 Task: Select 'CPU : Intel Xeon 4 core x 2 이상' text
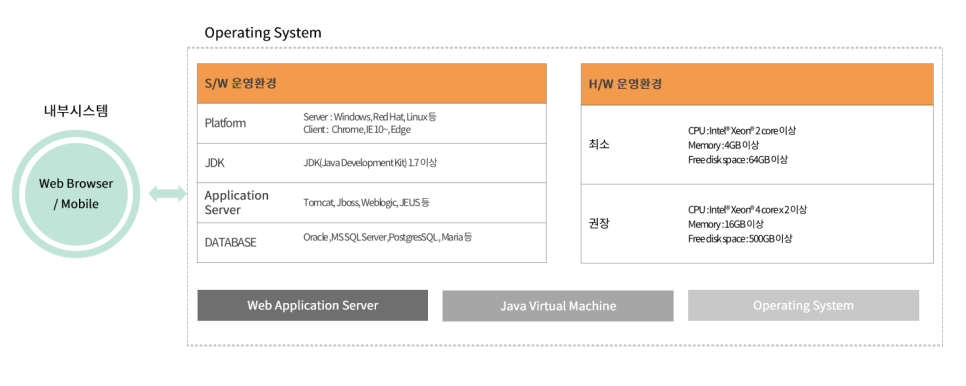pos(747,210)
